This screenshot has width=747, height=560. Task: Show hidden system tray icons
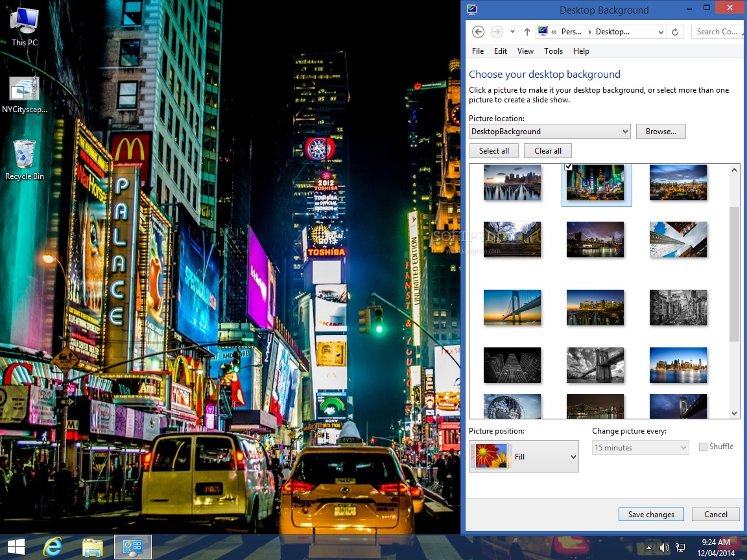[648, 547]
